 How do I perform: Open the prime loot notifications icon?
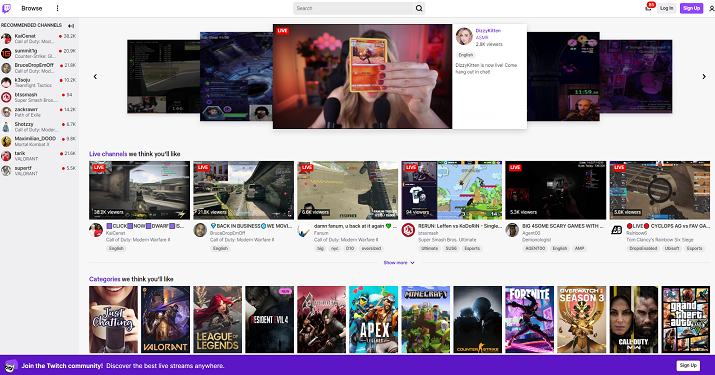648,8
